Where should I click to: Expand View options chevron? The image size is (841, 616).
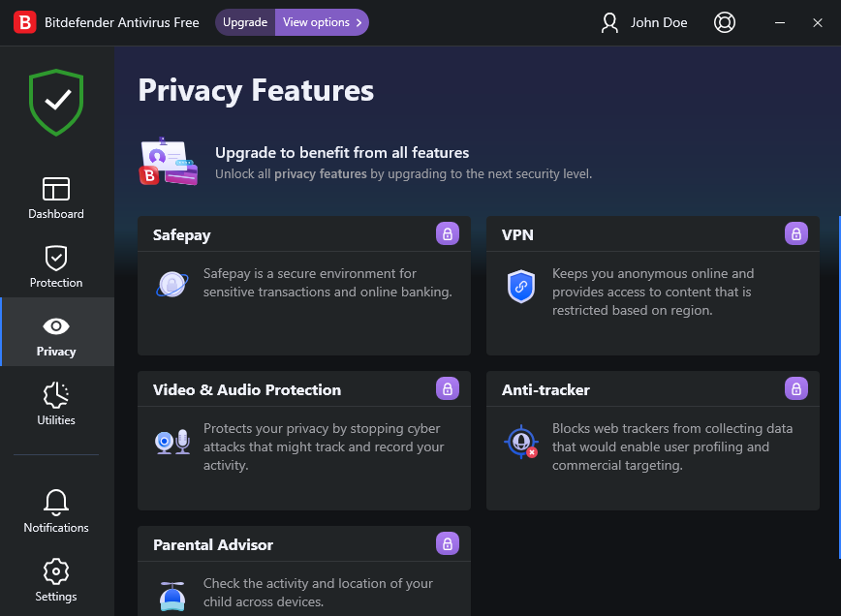358,22
